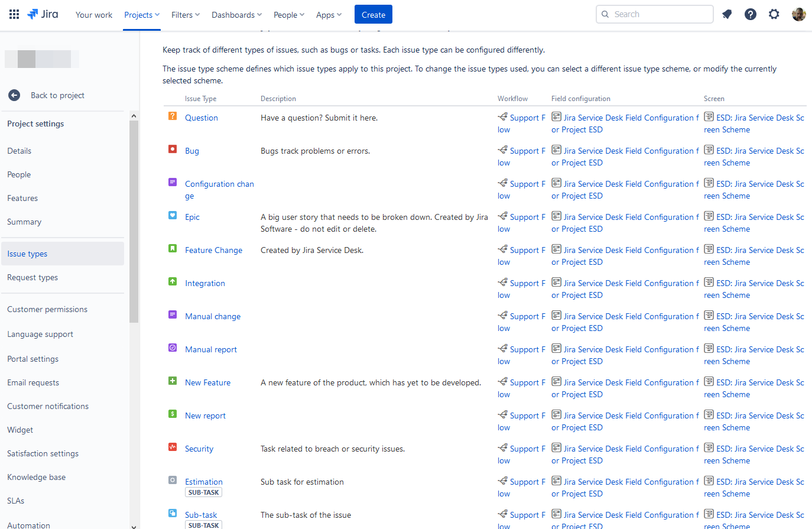Screen dimensions: 812x529
Task: Go to Your work
Action: tap(94, 15)
